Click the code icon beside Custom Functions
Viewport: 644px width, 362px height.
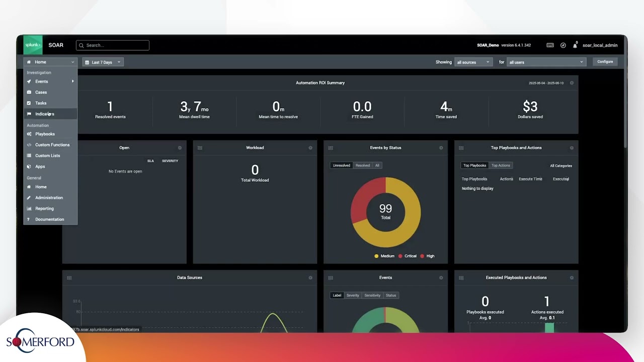pos(29,145)
